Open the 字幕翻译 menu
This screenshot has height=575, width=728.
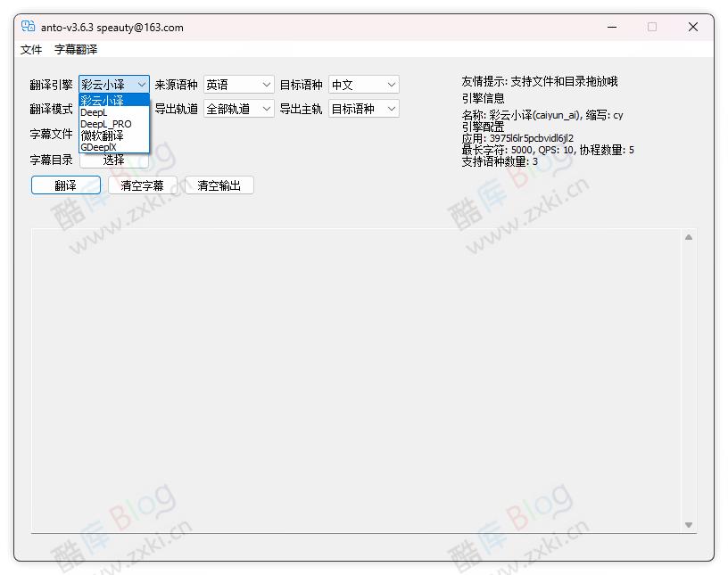pyautogui.click(x=77, y=49)
